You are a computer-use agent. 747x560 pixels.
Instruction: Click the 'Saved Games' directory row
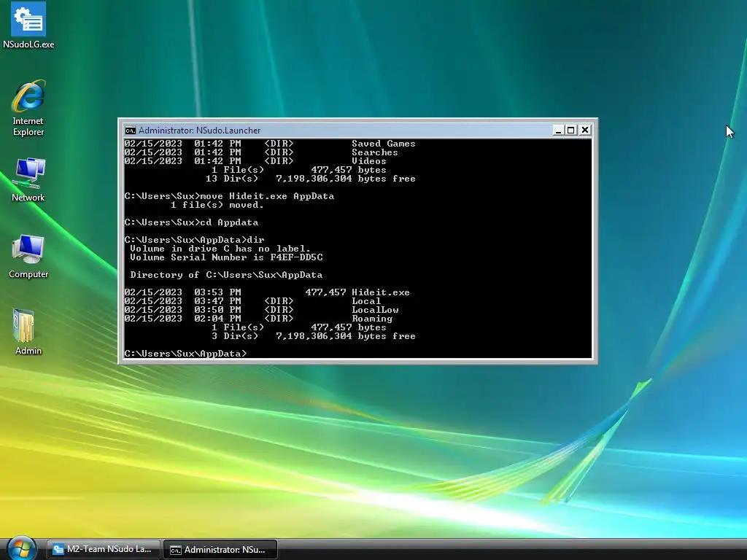[270, 144]
